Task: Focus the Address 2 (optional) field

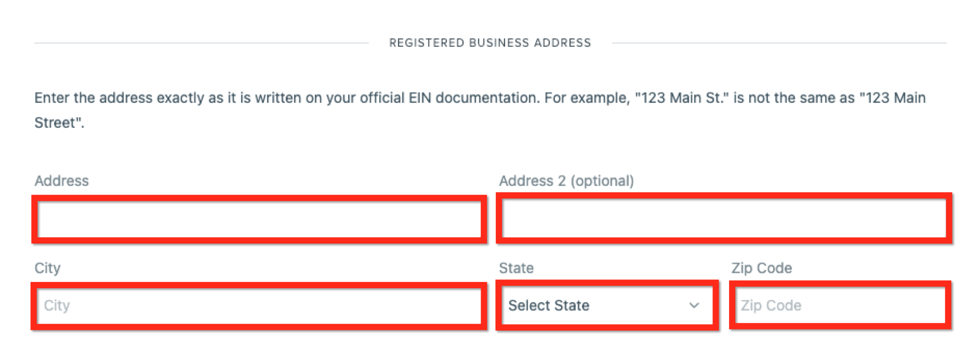Action: [x=723, y=219]
